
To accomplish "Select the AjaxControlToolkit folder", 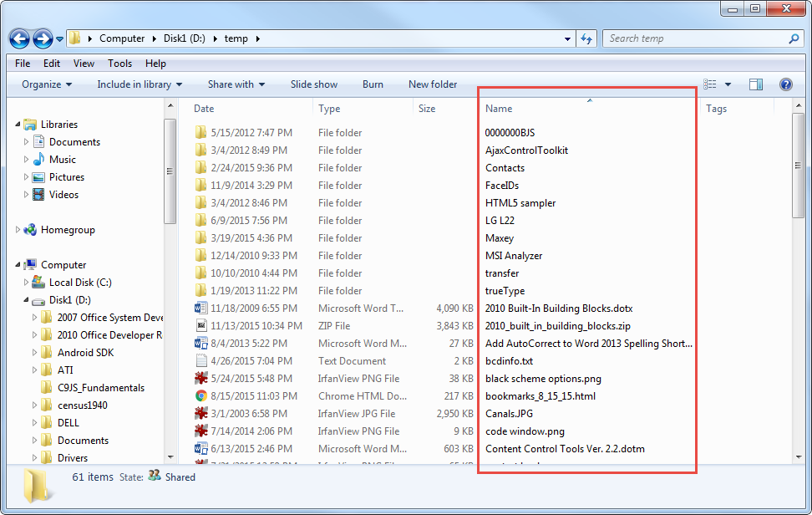I will pos(526,150).
